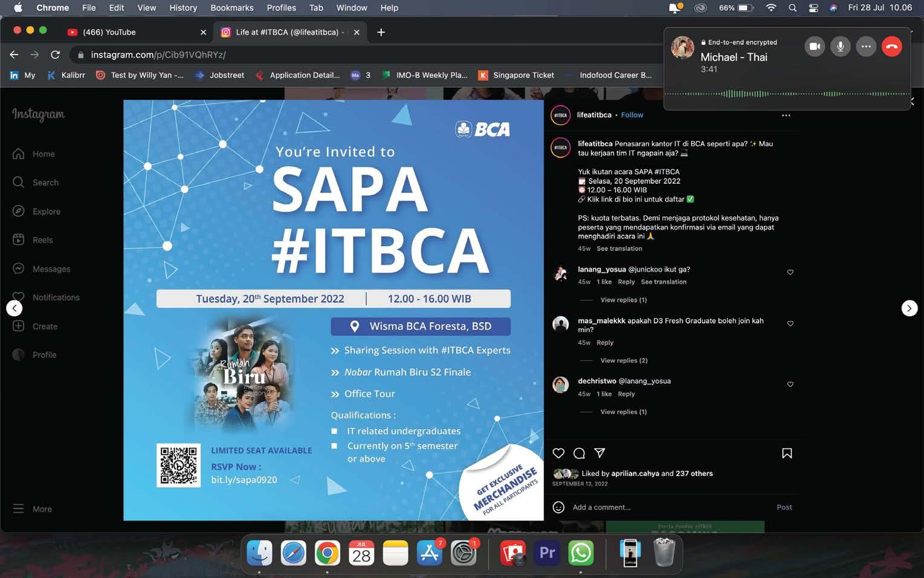Open Reels in Instagram sidebar
924x578 pixels.
click(x=33, y=240)
